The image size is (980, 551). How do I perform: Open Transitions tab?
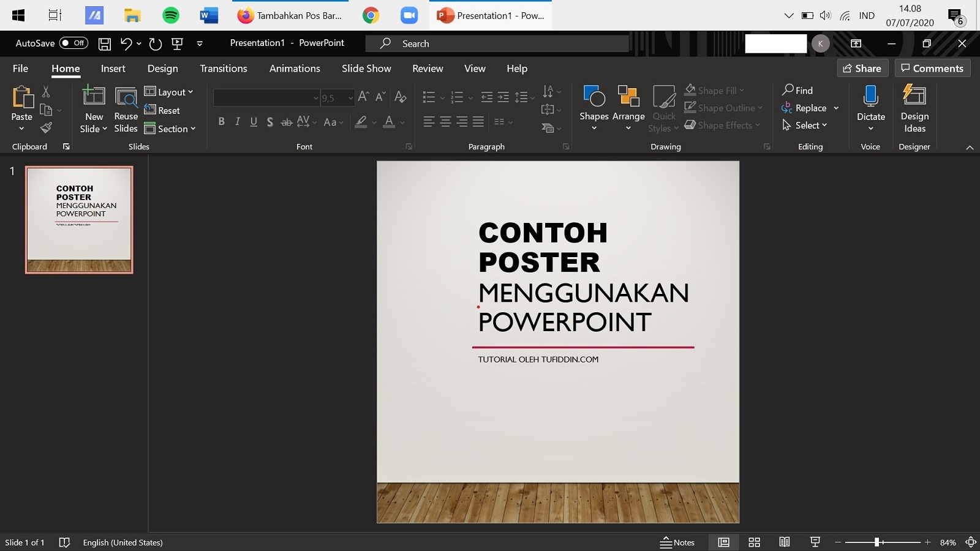pyautogui.click(x=224, y=69)
